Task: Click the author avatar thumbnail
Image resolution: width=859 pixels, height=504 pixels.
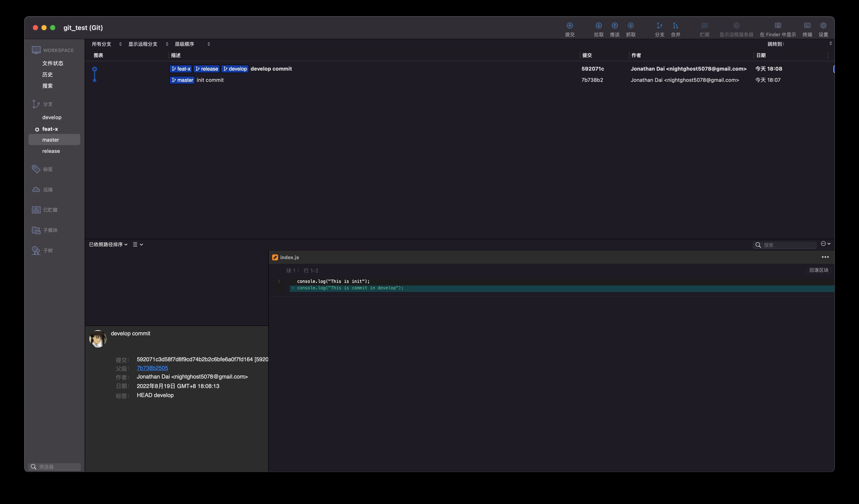Action: pos(98,339)
